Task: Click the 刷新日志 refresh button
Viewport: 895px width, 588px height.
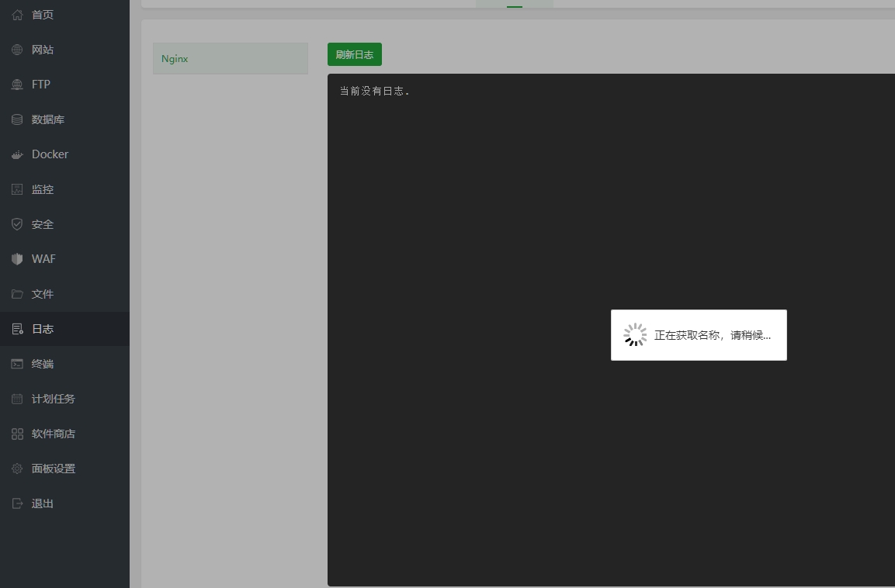Action: [355, 55]
